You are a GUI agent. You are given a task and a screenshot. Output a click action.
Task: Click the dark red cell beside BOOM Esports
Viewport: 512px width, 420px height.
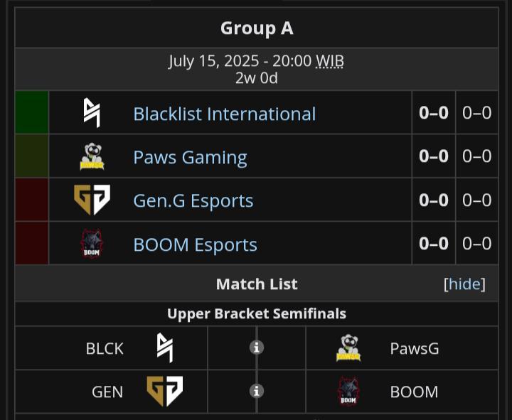(x=32, y=243)
